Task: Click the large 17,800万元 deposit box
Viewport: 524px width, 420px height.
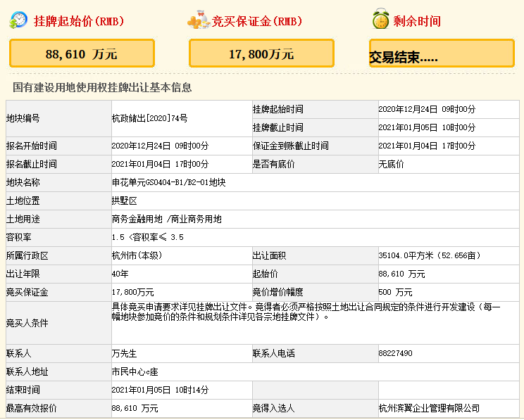Action: (x=261, y=53)
